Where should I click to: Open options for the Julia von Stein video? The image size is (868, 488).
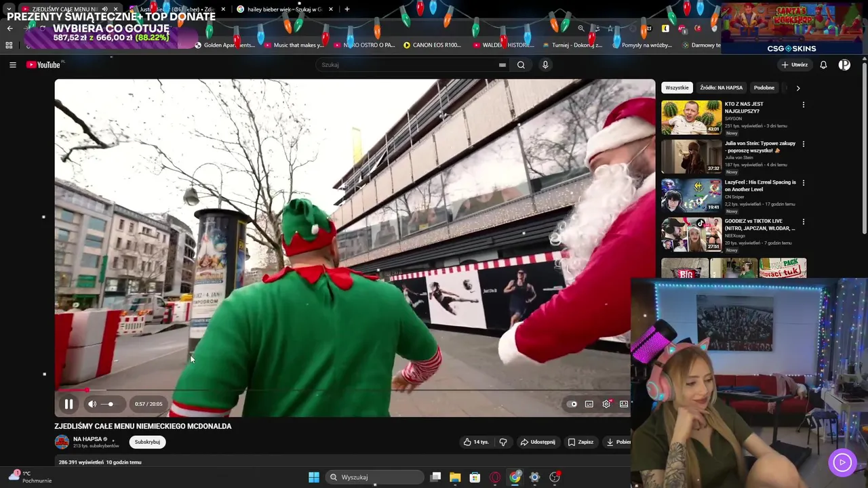[804, 144]
